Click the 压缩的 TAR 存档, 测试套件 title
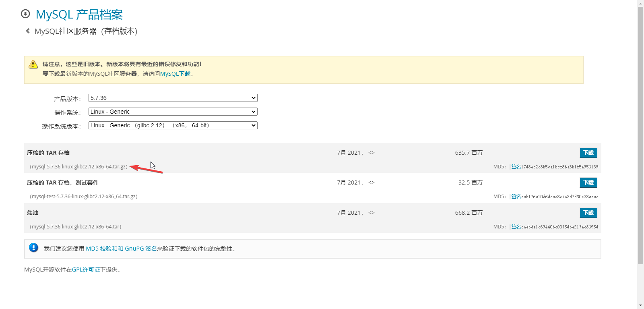The image size is (644, 309). pyautogui.click(x=63, y=182)
